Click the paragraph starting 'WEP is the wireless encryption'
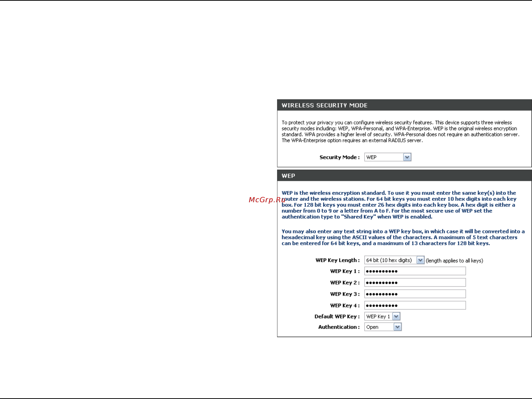This screenshot has height=399, width=532. point(399,205)
